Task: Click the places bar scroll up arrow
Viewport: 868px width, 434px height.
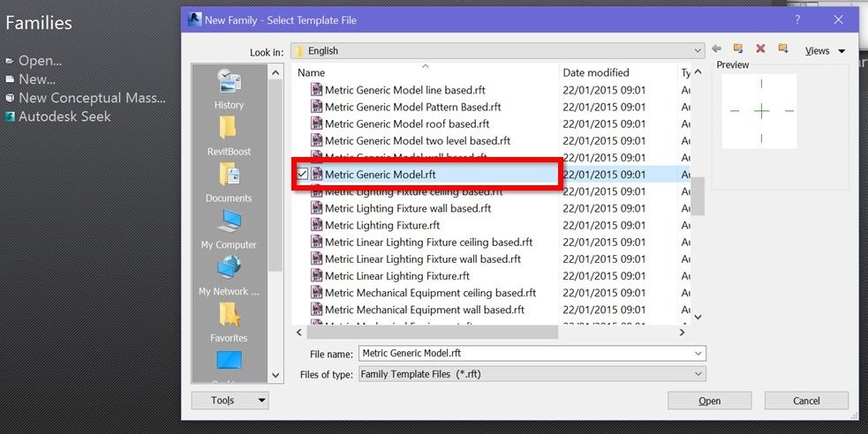Action: (275, 72)
